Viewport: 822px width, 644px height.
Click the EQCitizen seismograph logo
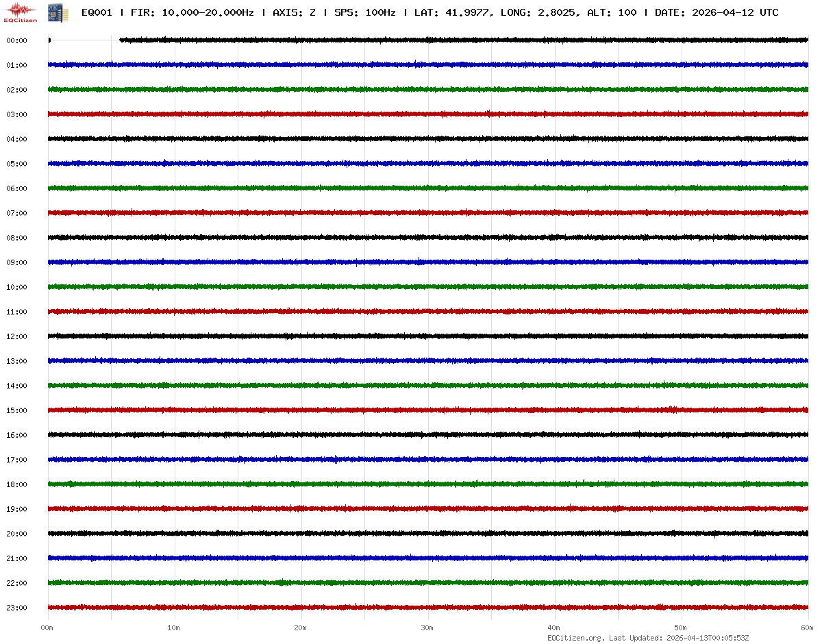[20, 12]
